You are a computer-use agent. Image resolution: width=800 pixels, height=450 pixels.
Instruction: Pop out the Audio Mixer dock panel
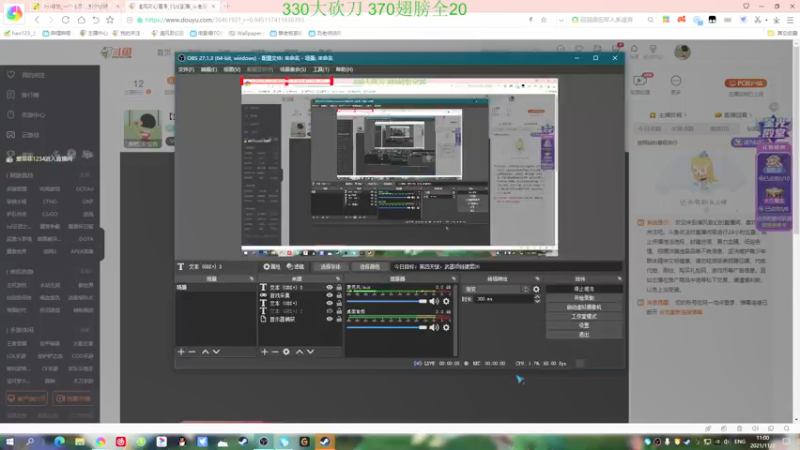[x=454, y=279]
